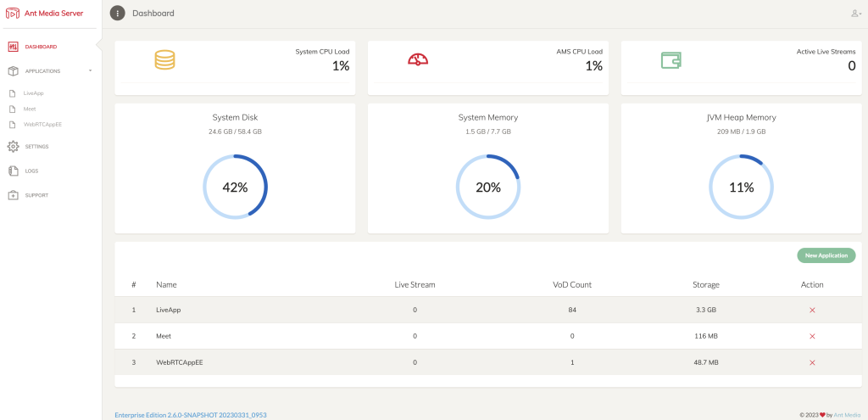Click the JVM Heap Memory 11% progress ring
The image size is (868, 420).
[741, 188]
